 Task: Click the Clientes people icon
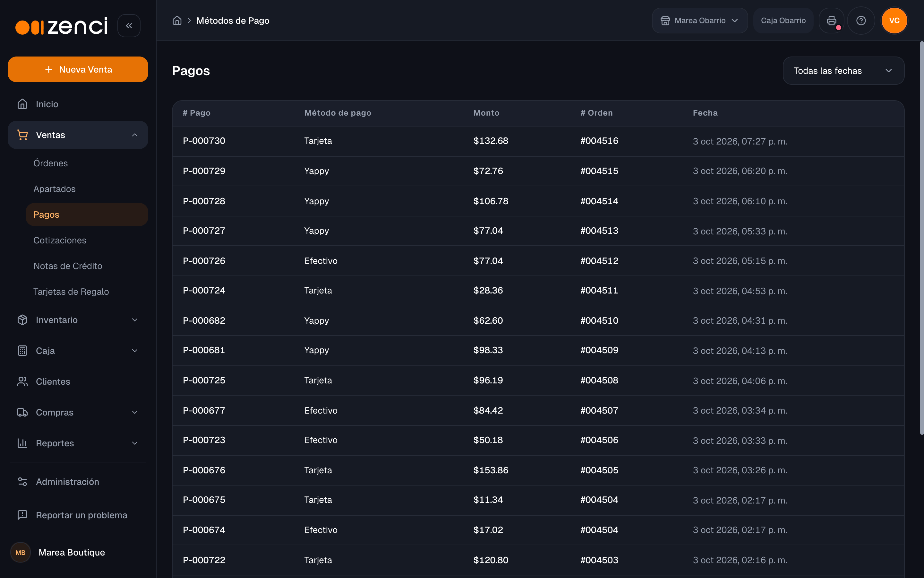(22, 381)
